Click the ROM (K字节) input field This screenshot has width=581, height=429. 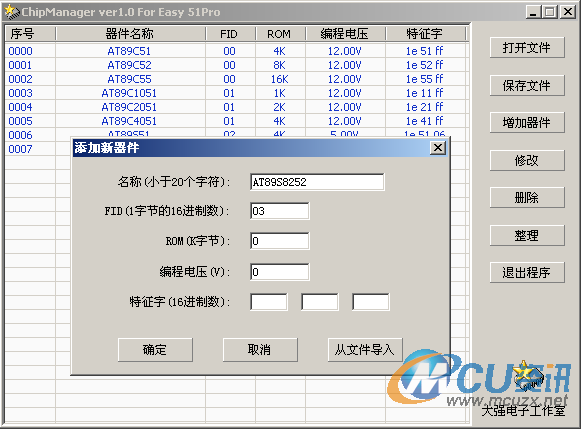click(280, 241)
